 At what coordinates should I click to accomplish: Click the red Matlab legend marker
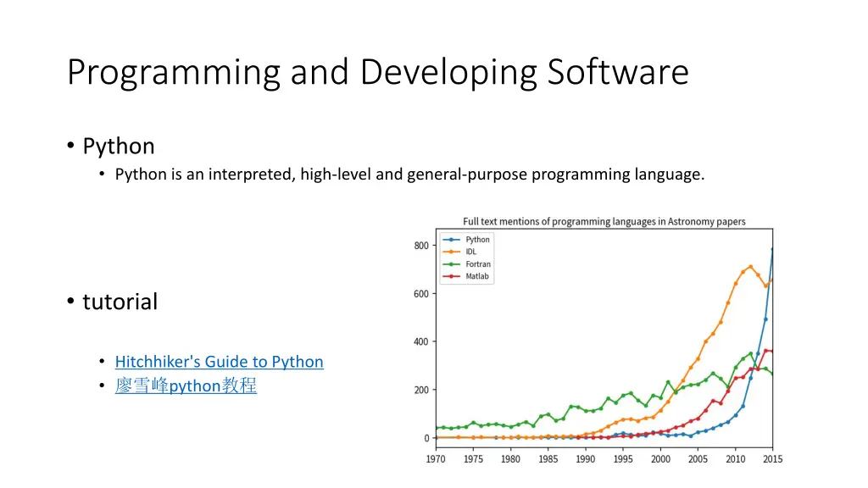[453, 276]
